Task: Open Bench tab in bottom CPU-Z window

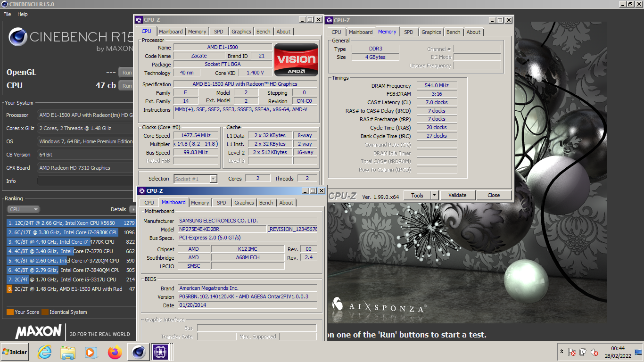Action: [266, 203]
